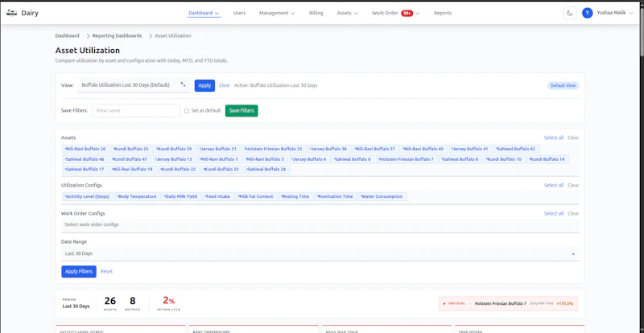Open the Dashboard menu
The width and height of the screenshot is (644, 333).
click(x=204, y=13)
